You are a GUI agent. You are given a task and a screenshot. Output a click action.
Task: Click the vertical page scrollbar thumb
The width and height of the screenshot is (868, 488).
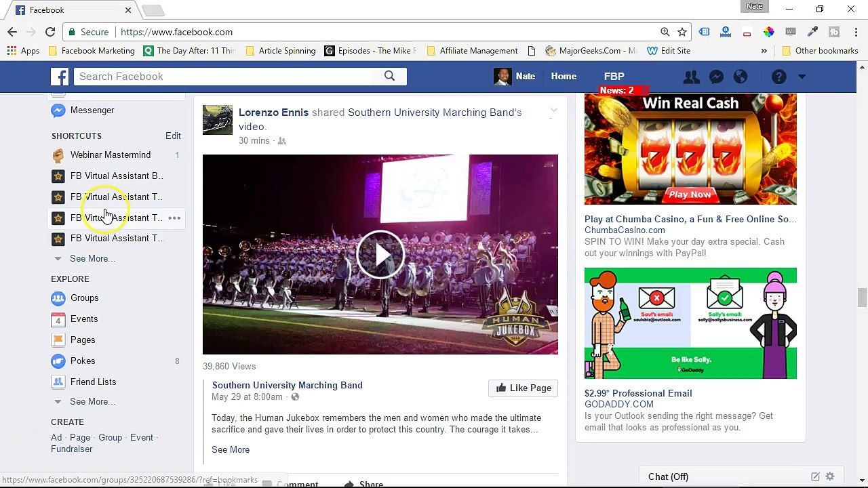point(862,298)
